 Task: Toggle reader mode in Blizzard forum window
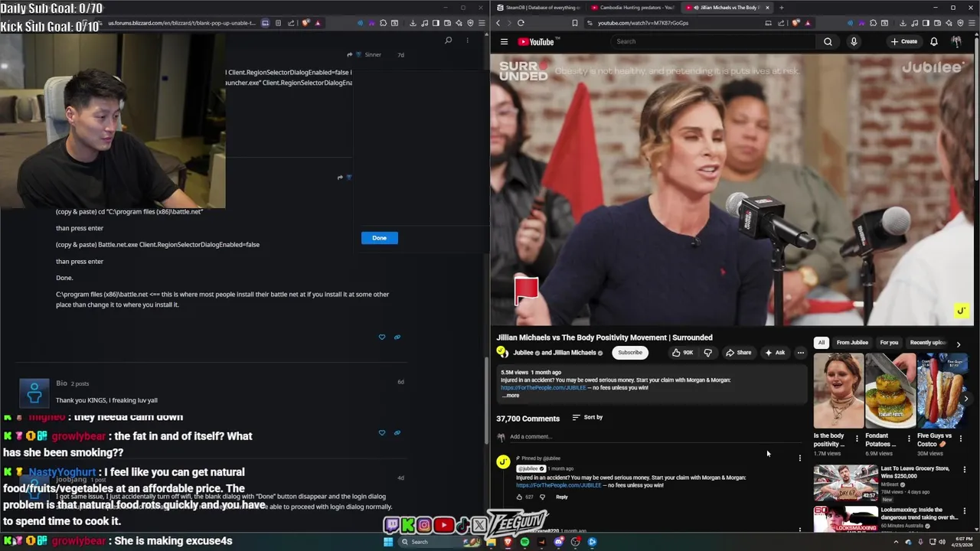pos(278,23)
